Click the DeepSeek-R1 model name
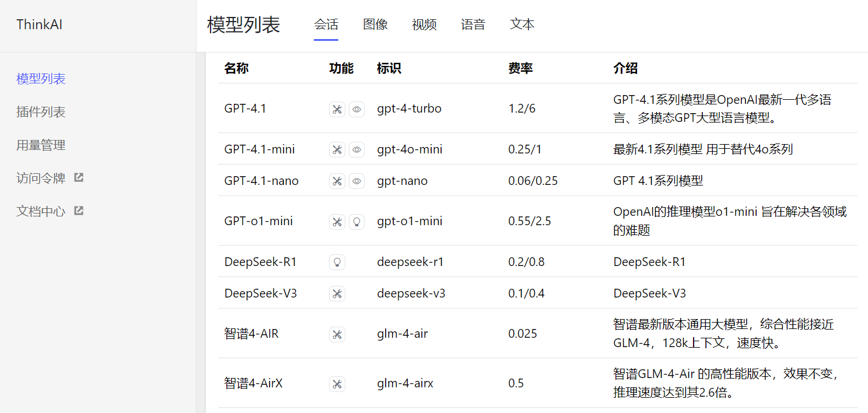Image resolution: width=868 pixels, height=413 pixels. pyautogui.click(x=260, y=262)
